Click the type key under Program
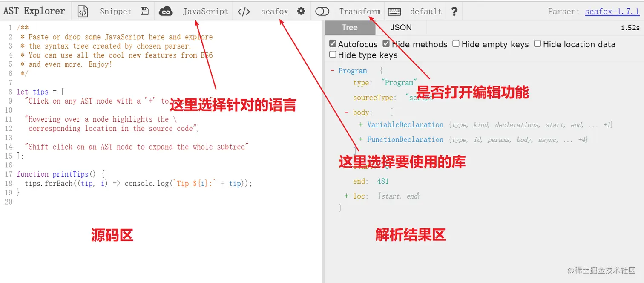 tap(362, 83)
